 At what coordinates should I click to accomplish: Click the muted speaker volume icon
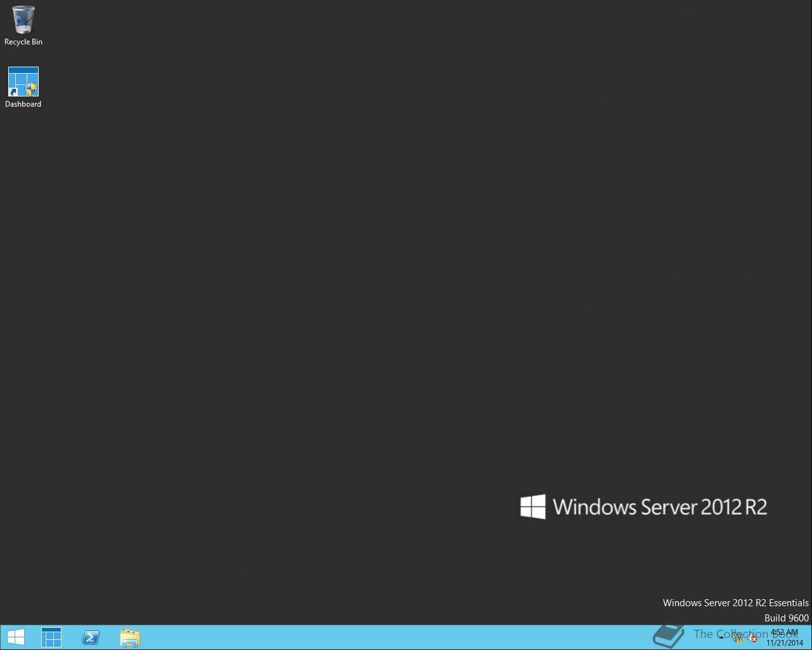(752, 638)
